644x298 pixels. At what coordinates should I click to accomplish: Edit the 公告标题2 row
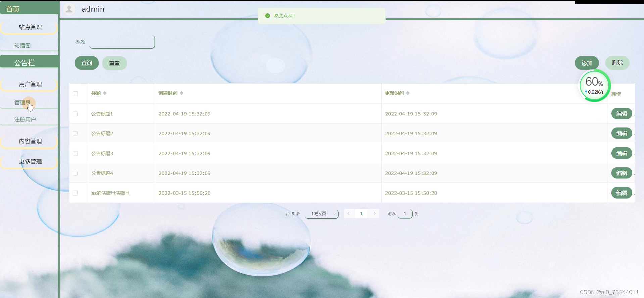click(622, 133)
